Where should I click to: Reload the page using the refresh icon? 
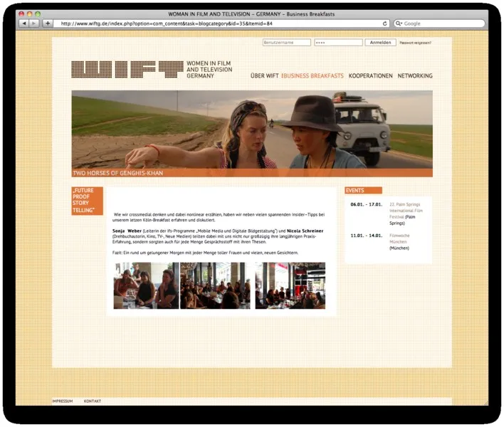pyautogui.click(x=384, y=23)
